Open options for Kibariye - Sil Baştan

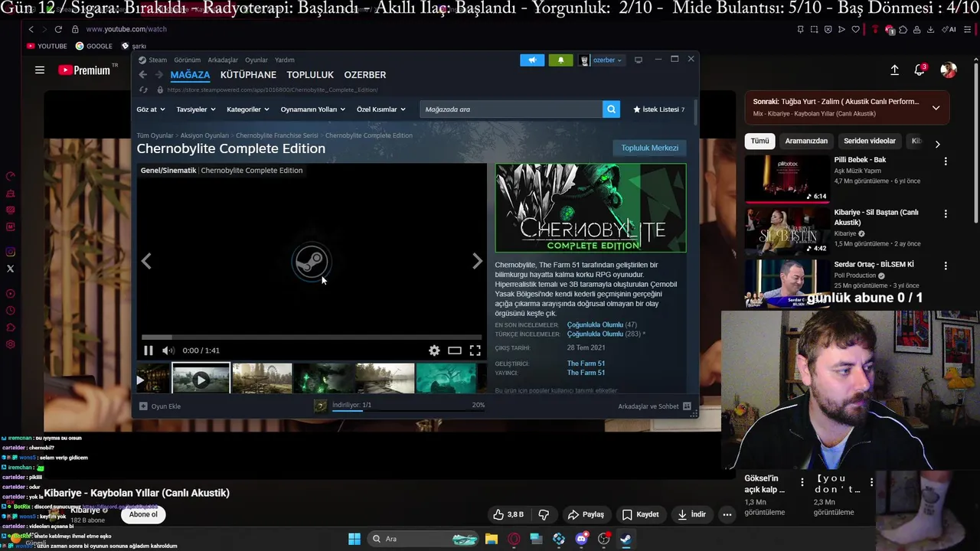pos(946,214)
